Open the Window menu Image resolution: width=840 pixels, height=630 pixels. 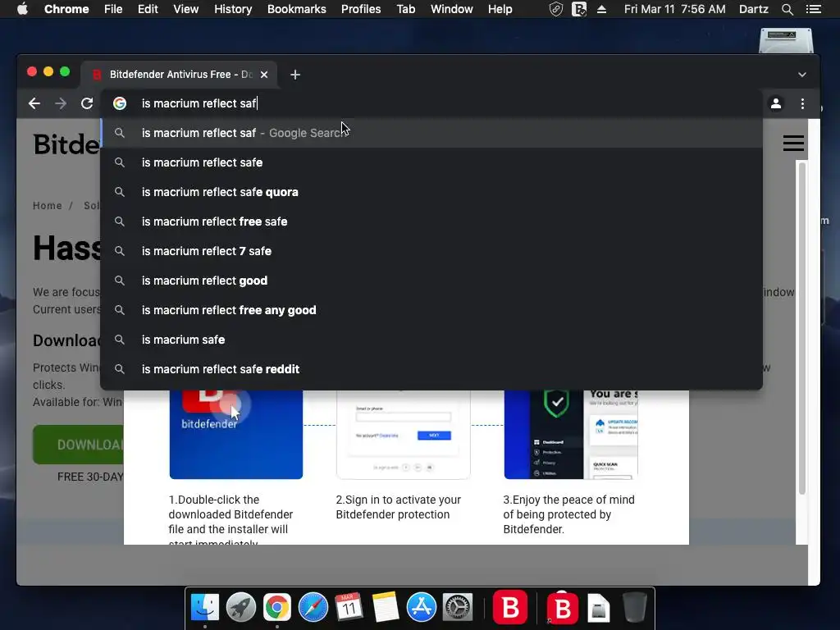click(452, 9)
